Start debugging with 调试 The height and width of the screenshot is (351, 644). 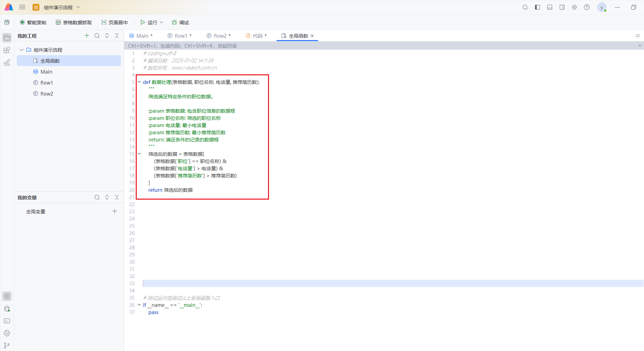(x=180, y=22)
